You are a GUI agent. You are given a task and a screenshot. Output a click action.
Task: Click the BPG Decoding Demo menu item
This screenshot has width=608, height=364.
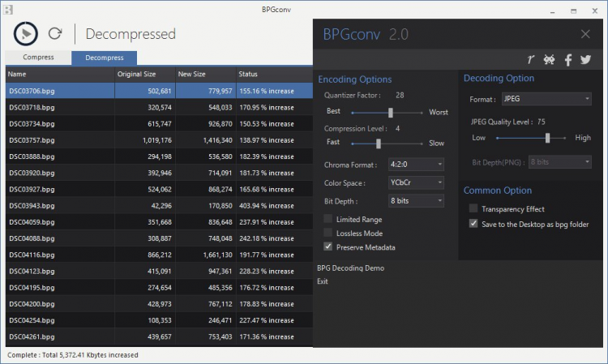[x=350, y=268]
